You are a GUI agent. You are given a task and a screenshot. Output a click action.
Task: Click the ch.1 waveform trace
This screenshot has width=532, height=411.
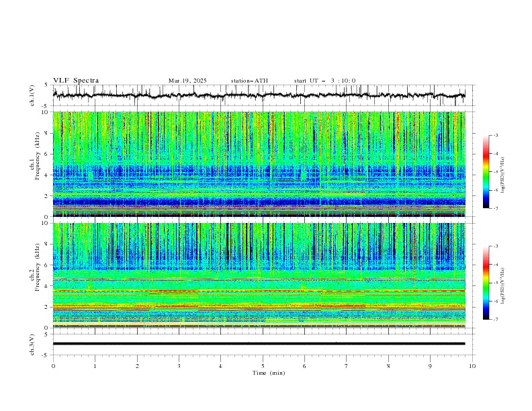point(259,95)
